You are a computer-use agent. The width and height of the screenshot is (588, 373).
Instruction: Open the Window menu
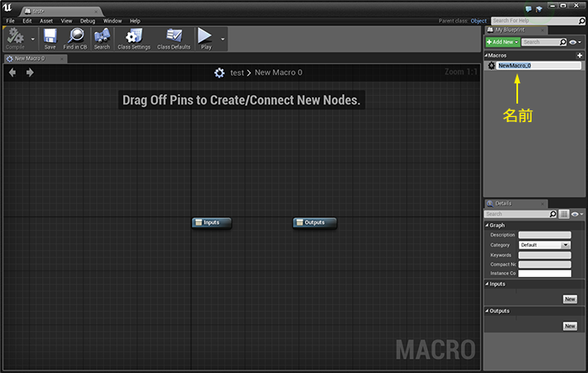point(113,21)
